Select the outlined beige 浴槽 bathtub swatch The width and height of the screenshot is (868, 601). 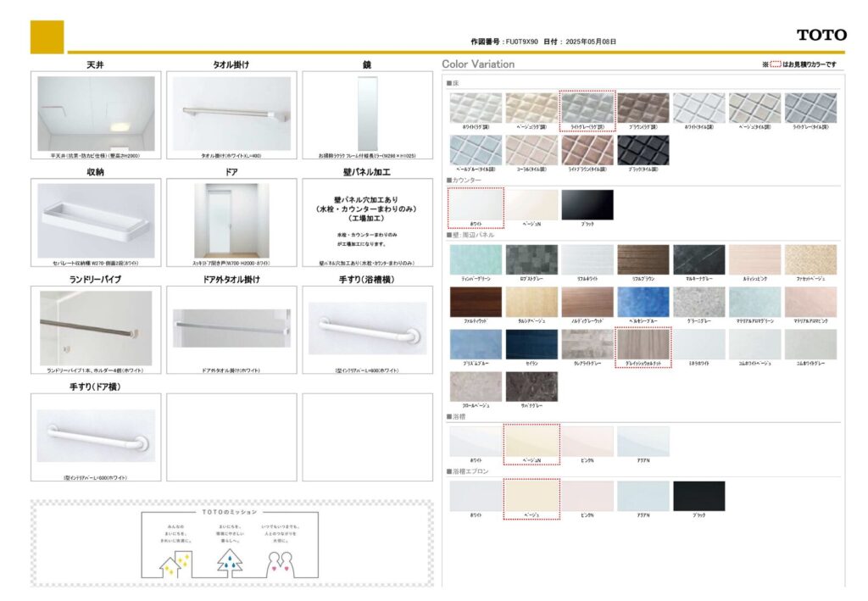click(x=531, y=442)
